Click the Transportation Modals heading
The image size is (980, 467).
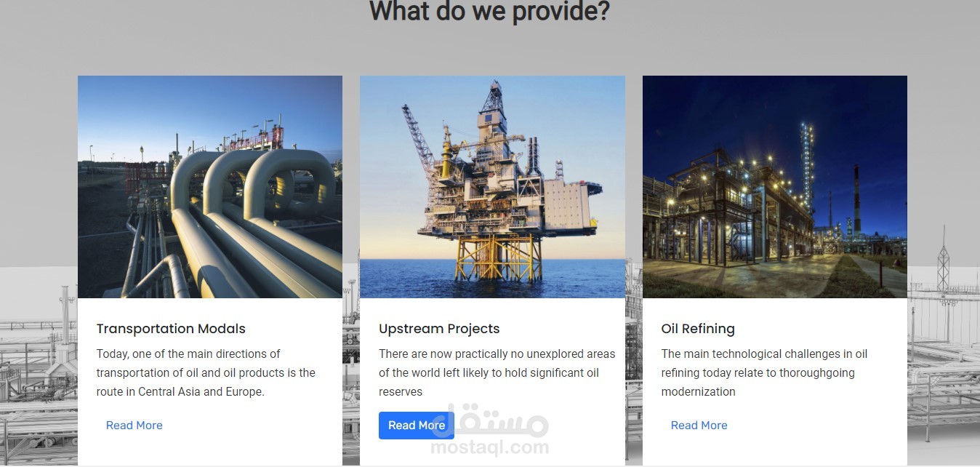point(171,329)
